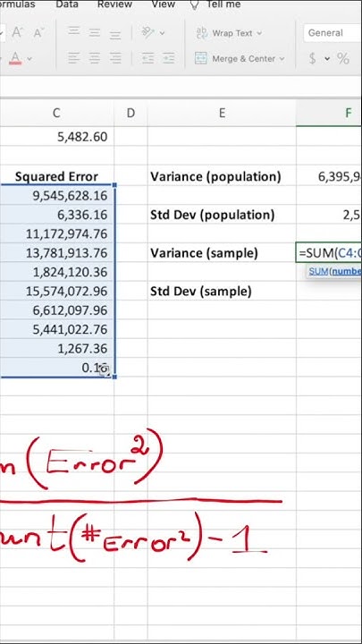Viewport: 362px width, 644px height.
Task: Select the cell with 13,781,913.76
Action: (56, 253)
